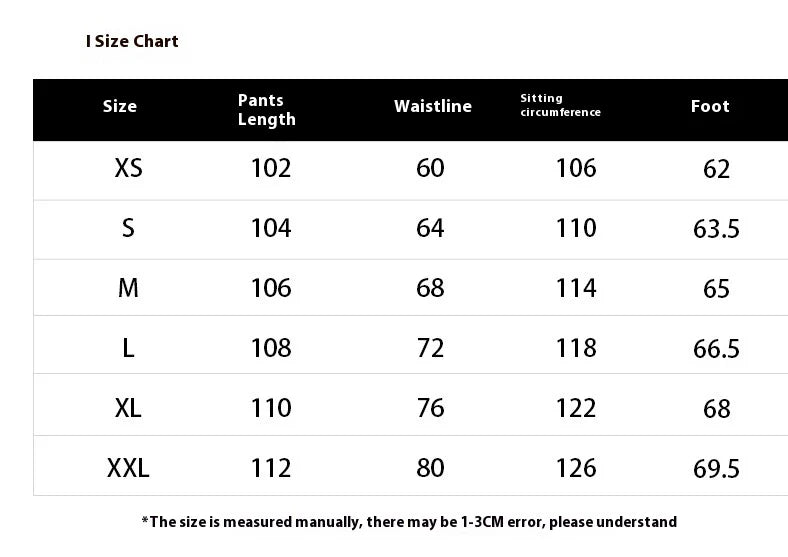Click the manual measurement error note
The width and height of the screenshot is (788, 557).
coord(409,521)
